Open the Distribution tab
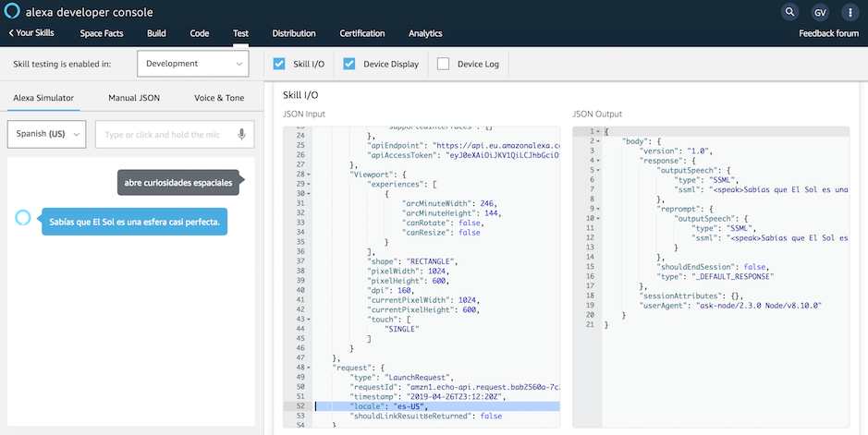Screen dimensions: 868x435 click(x=294, y=33)
